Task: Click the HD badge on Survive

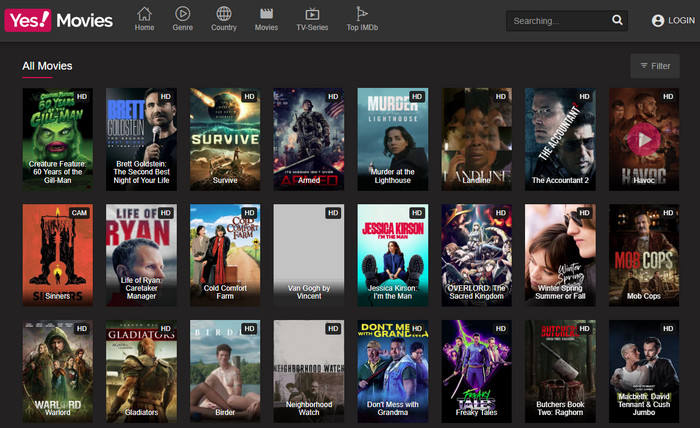Action: click(x=249, y=97)
